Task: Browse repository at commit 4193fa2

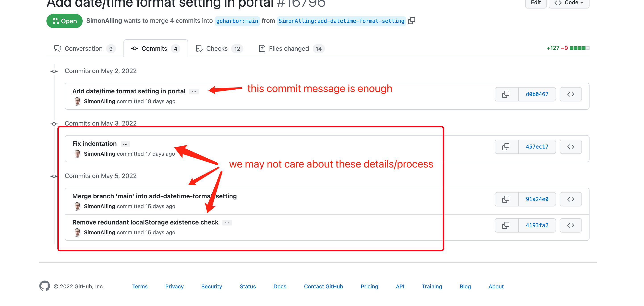Action: [x=570, y=225]
